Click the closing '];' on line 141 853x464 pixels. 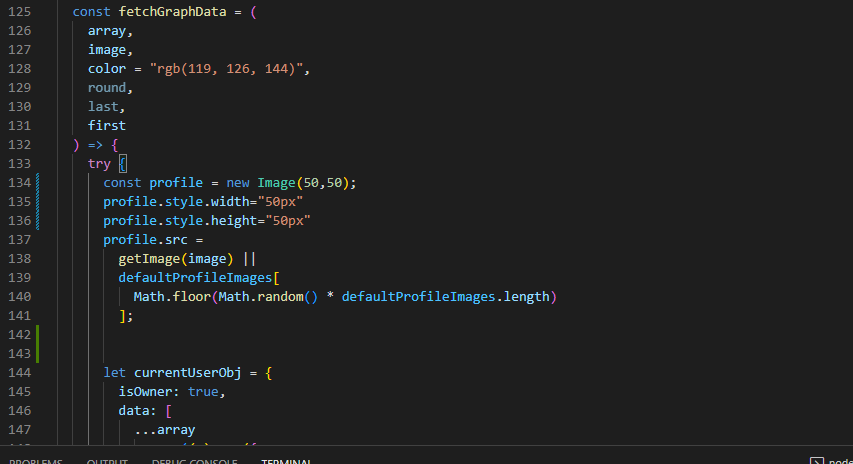[126, 315]
